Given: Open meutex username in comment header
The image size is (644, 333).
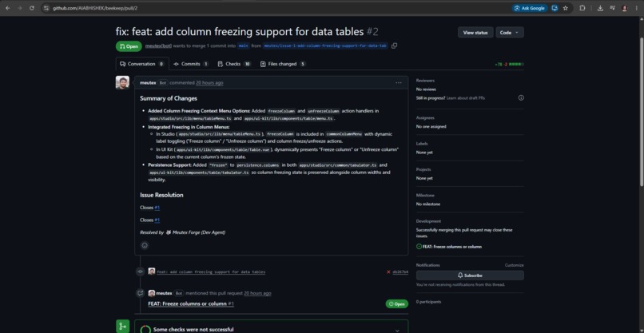Looking at the screenshot, I should tap(148, 82).
